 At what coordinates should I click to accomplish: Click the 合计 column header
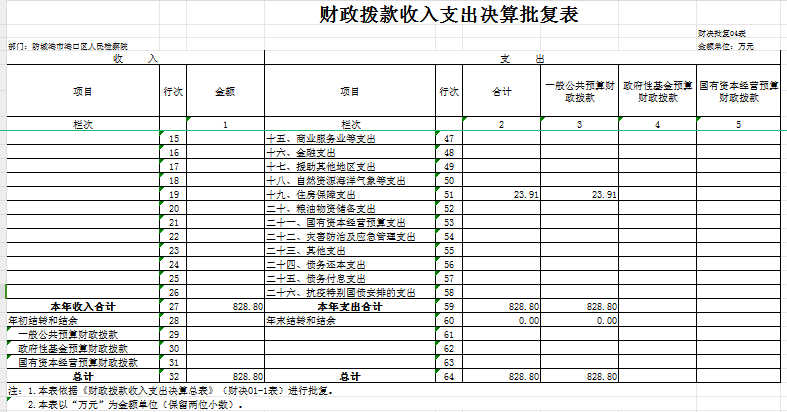(x=501, y=91)
